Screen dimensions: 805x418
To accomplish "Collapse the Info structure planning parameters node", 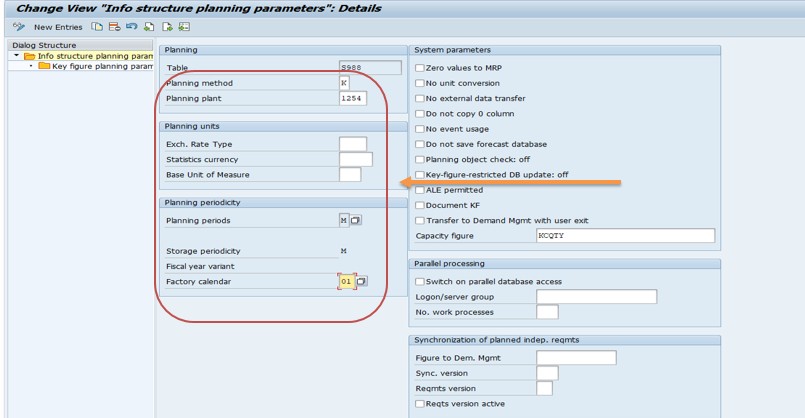I will click(16, 55).
